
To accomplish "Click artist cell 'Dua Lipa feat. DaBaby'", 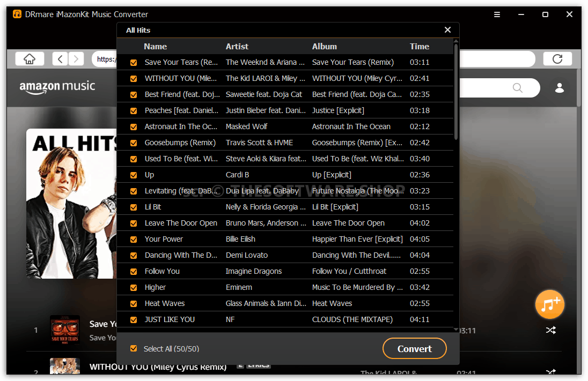I will pyautogui.click(x=262, y=191).
